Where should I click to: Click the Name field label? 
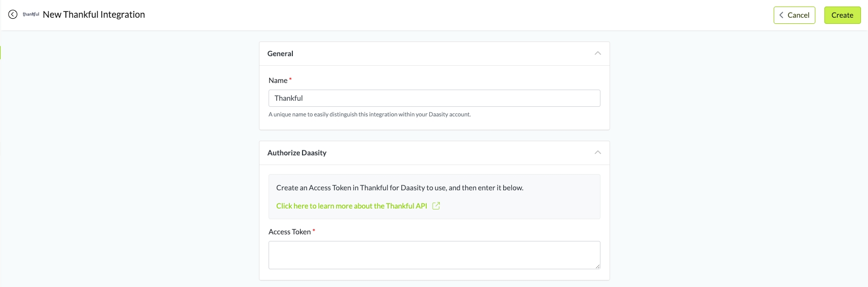[278, 80]
